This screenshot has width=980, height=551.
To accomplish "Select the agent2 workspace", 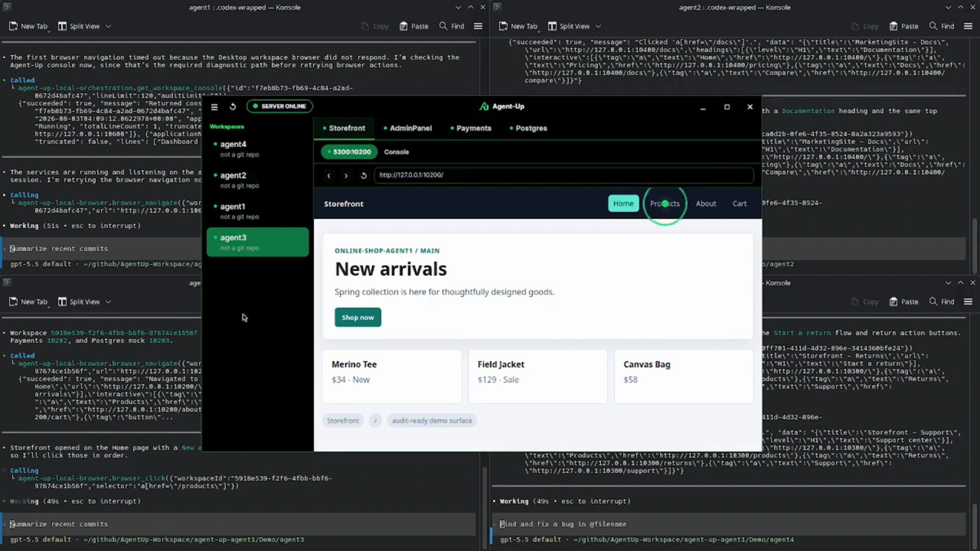I will point(257,180).
